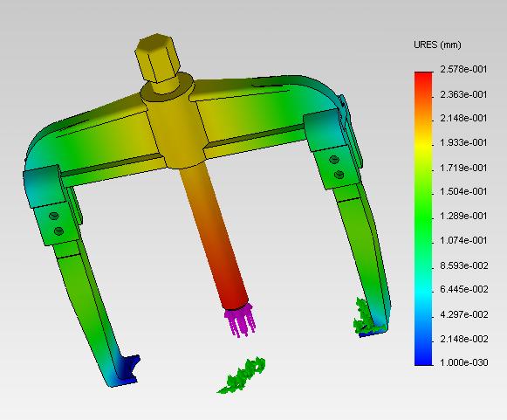
Task: Select the 1.074e-001 legend value
Action: tap(463, 240)
